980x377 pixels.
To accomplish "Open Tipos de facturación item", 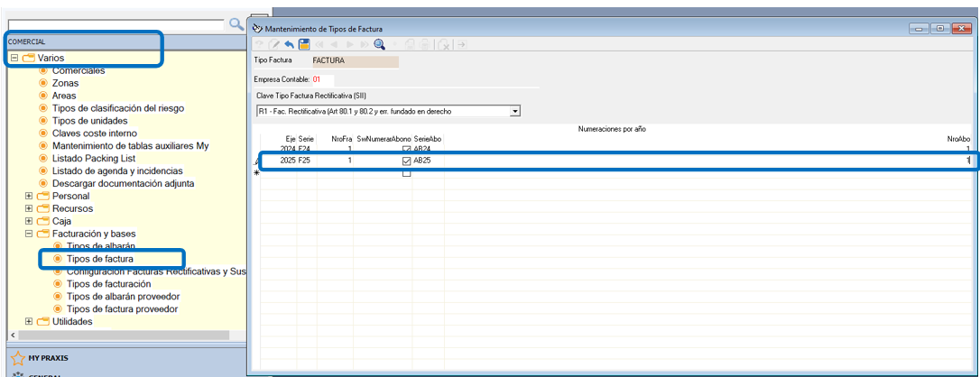I will tap(109, 284).
